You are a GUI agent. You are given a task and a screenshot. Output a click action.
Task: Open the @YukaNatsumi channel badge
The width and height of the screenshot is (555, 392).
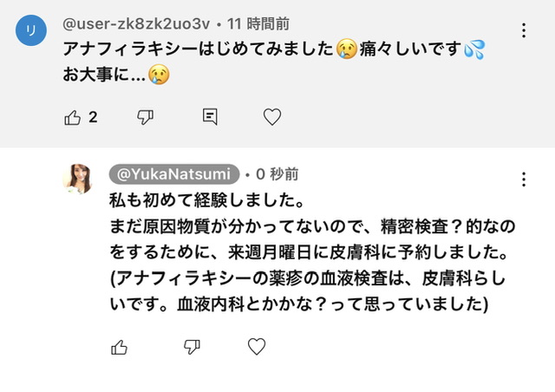coord(173,173)
